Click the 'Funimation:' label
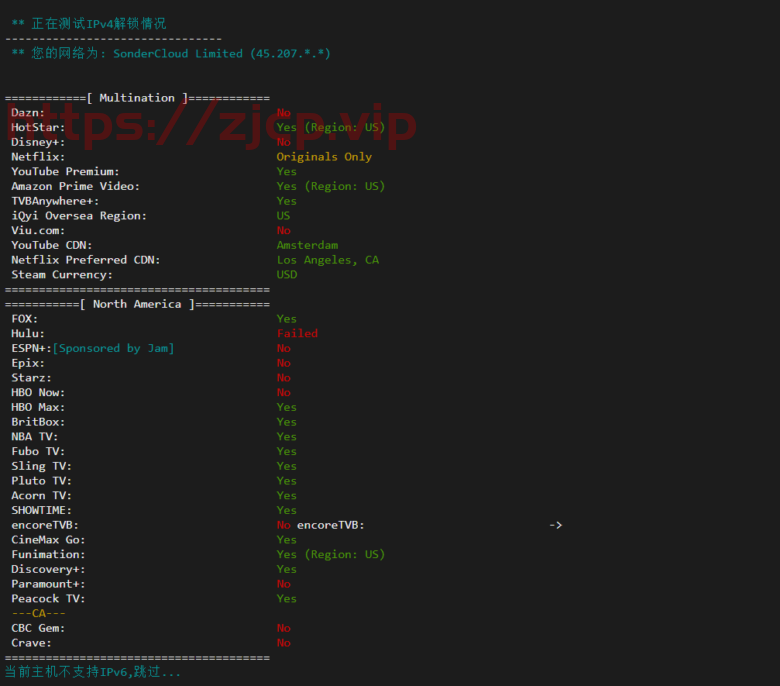The height and width of the screenshot is (686, 780). 48,554
